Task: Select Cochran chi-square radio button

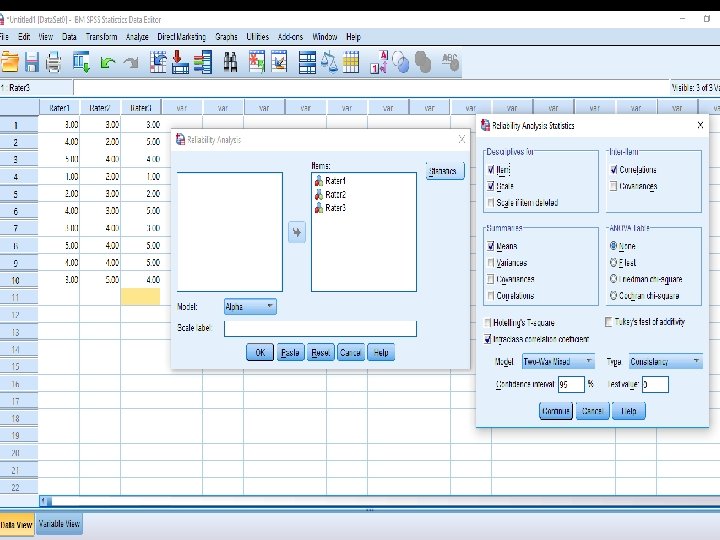Action: click(x=613, y=295)
